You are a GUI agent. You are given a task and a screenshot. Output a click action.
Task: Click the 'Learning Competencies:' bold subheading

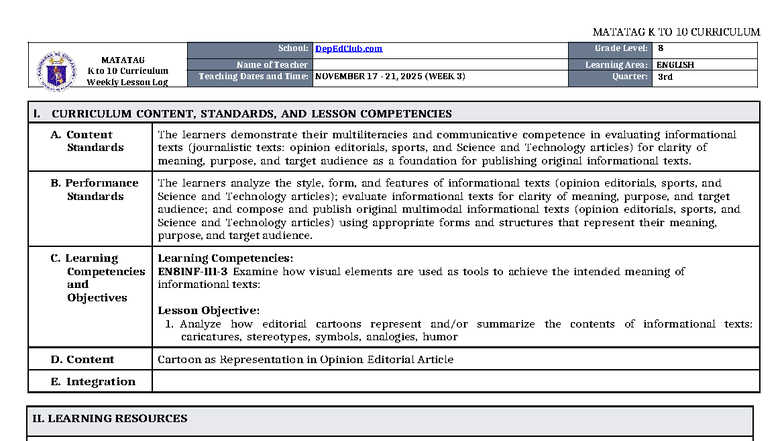coord(226,258)
